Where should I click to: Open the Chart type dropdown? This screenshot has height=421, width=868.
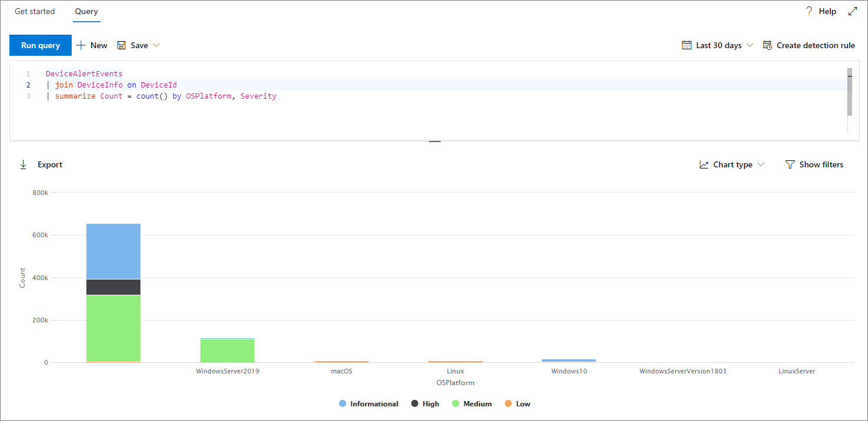[x=732, y=164]
